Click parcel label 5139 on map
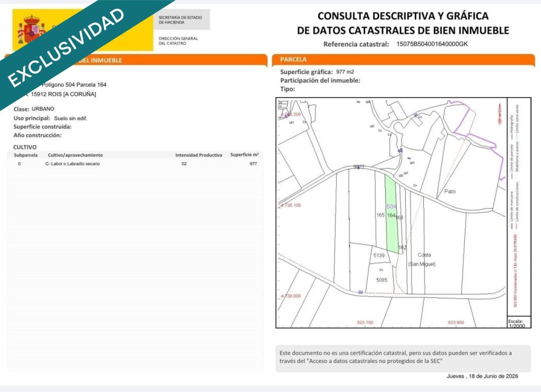Screen dimensions: 541x392 379,255
